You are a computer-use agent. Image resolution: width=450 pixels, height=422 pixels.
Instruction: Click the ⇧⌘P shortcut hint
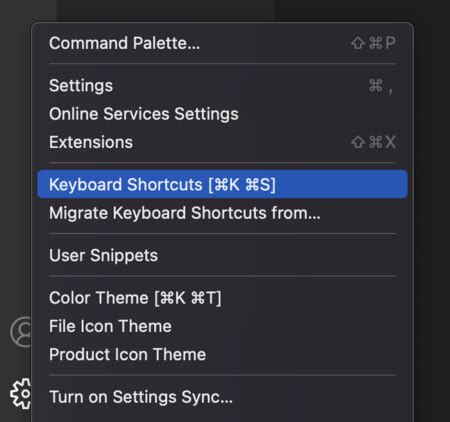click(373, 43)
